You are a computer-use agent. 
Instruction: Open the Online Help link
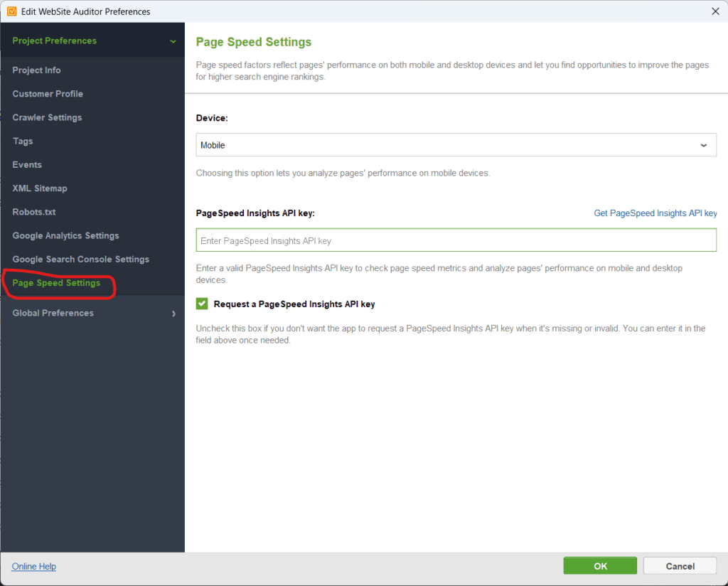click(x=33, y=566)
